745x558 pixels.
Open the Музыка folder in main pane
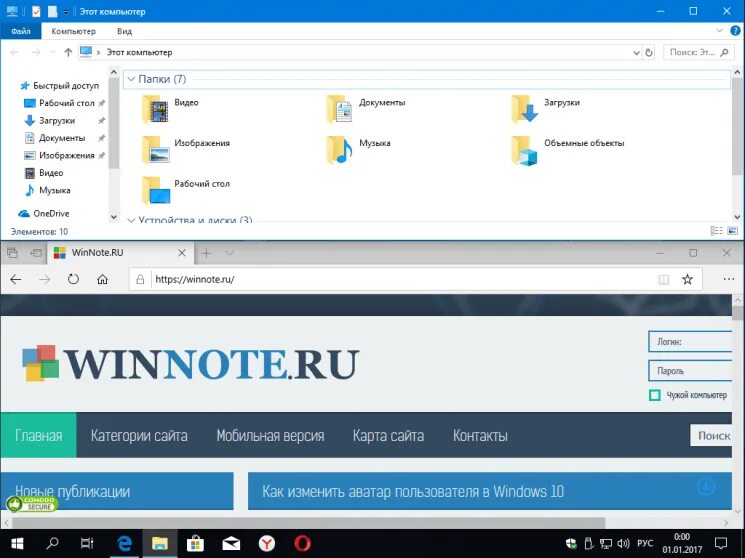coord(358,150)
